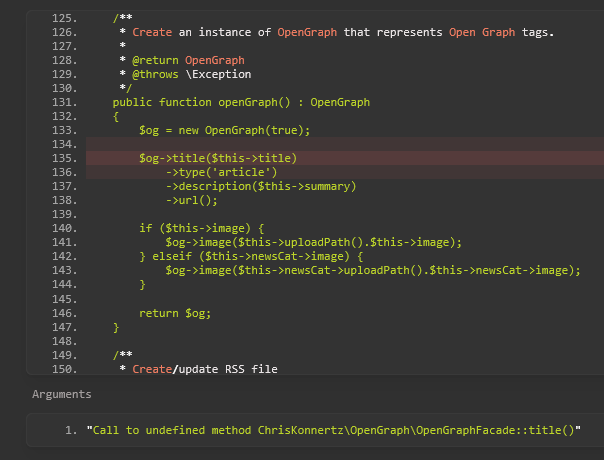The height and width of the screenshot is (460, 604).
Task: Click line number 131 in gutter
Action: (64, 102)
